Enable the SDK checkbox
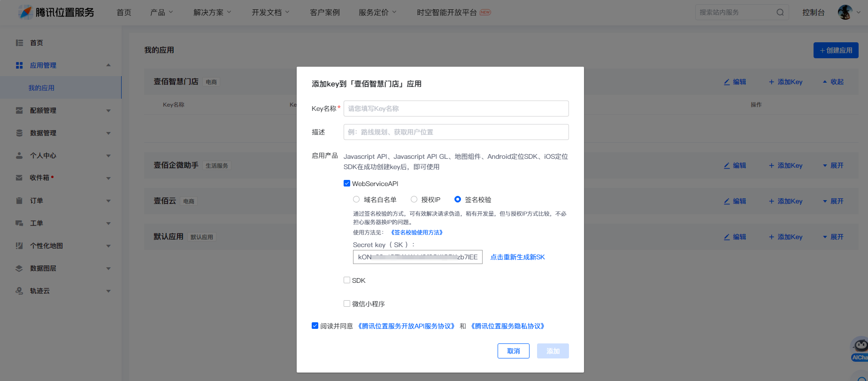 pos(347,280)
